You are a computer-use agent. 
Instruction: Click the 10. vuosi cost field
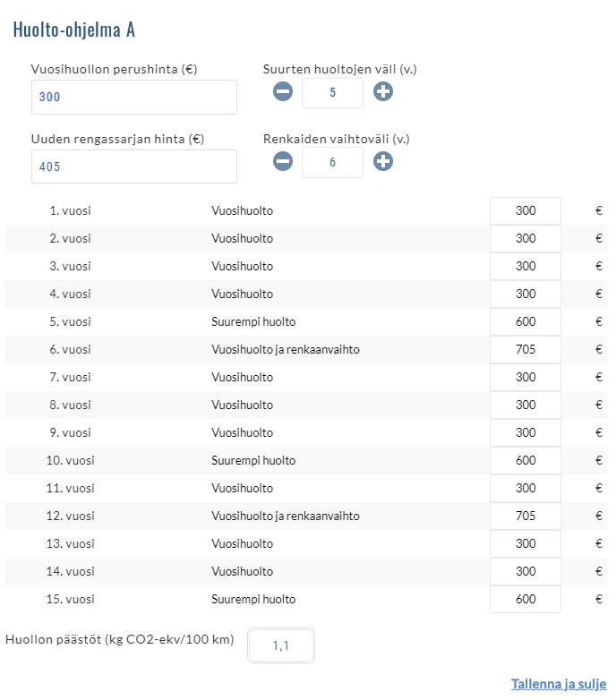click(526, 461)
